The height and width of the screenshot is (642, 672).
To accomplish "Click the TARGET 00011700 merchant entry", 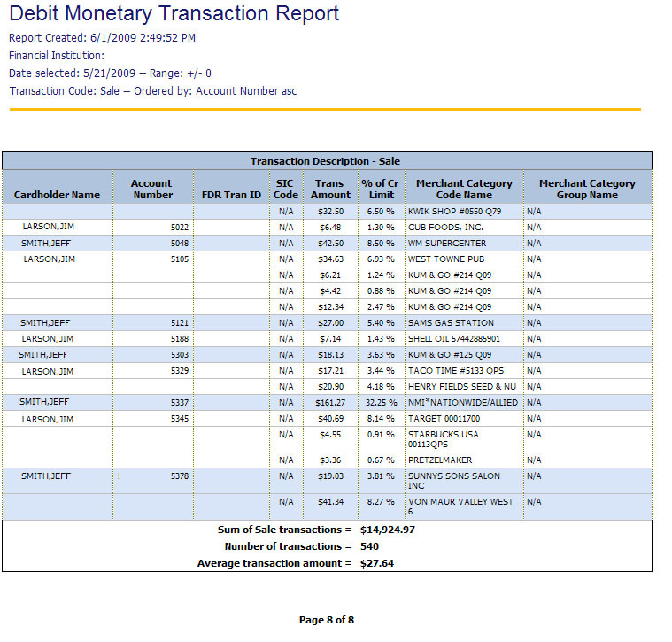I will (x=444, y=418).
